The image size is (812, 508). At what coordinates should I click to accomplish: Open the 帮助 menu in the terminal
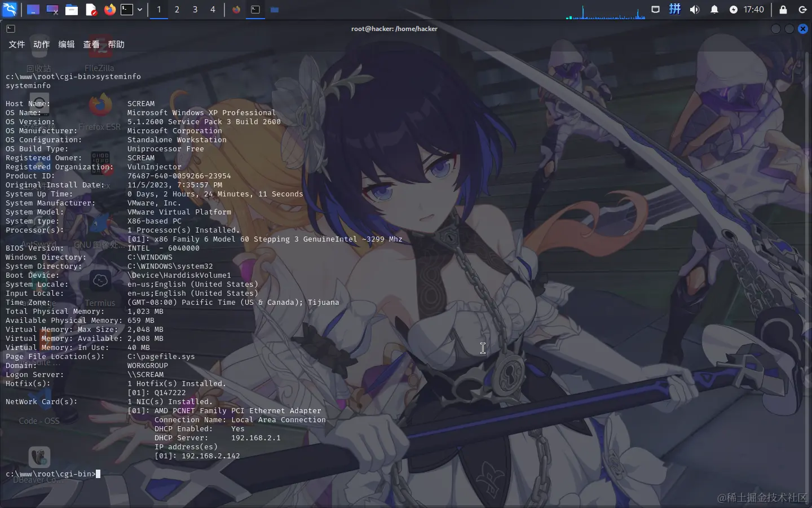(116, 45)
